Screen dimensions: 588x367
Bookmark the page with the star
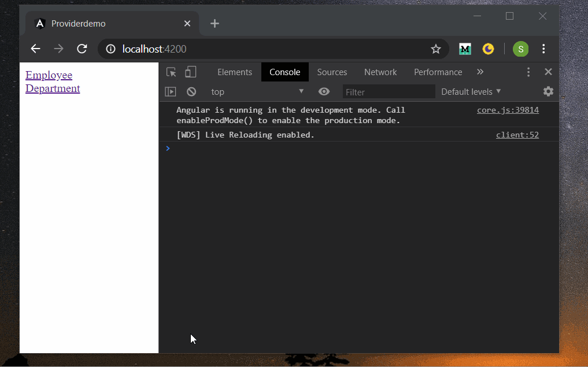tap(436, 49)
